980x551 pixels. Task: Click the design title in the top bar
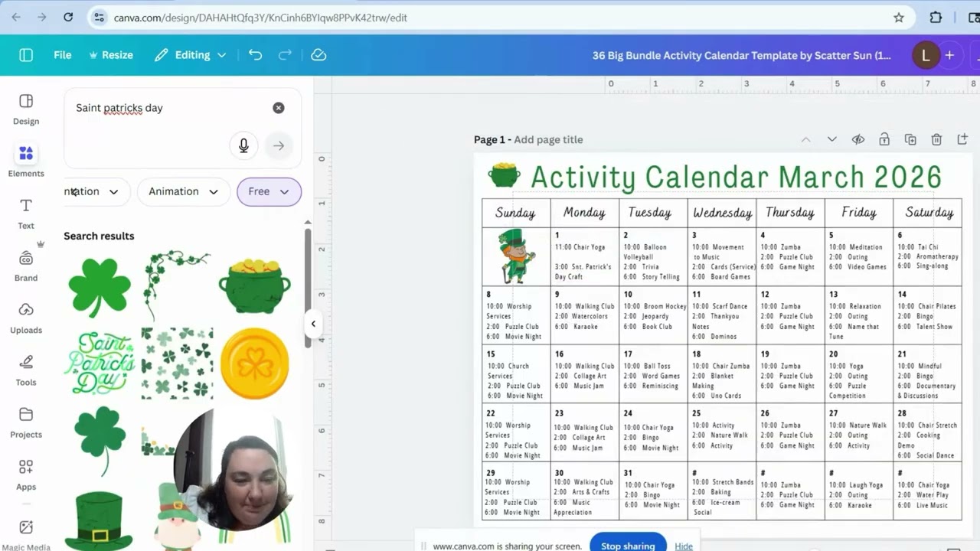741,55
